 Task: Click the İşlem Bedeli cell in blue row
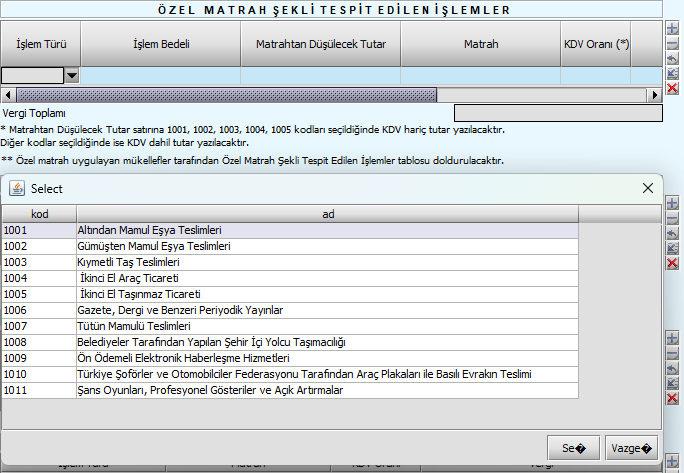pyautogui.click(x=161, y=75)
